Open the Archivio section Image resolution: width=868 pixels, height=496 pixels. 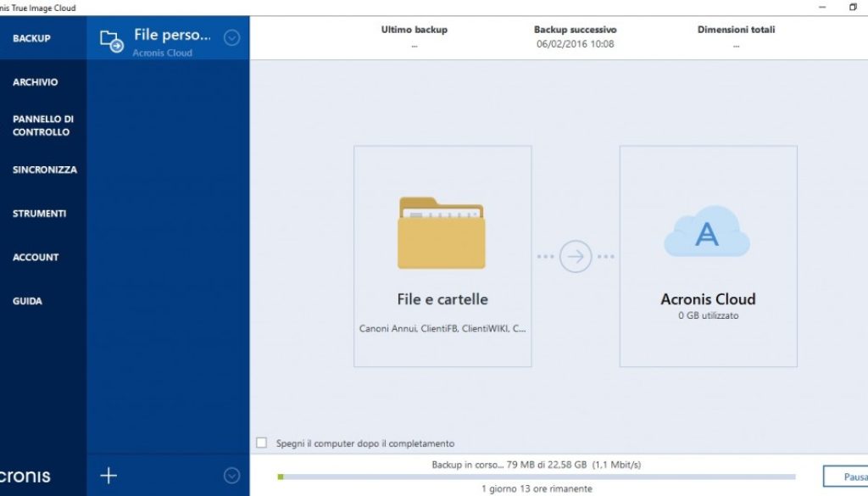pyautogui.click(x=36, y=82)
